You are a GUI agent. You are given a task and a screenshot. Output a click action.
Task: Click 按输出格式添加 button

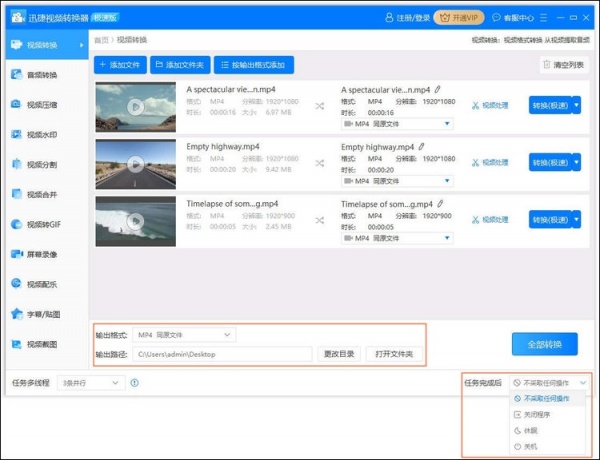[x=254, y=65]
